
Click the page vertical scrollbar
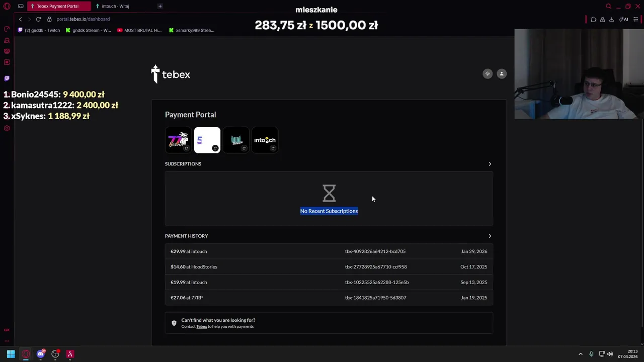[x=641, y=181]
